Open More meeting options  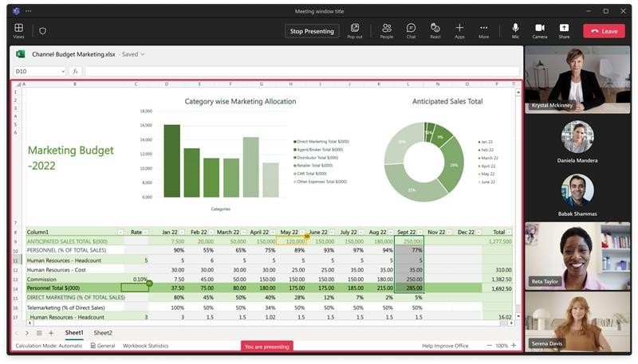tap(483, 30)
